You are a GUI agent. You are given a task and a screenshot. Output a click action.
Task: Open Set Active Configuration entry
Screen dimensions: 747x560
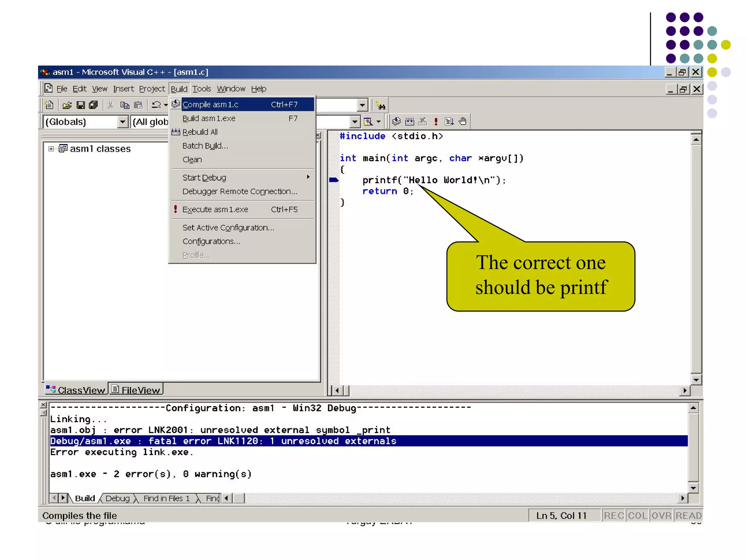point(243,228)
